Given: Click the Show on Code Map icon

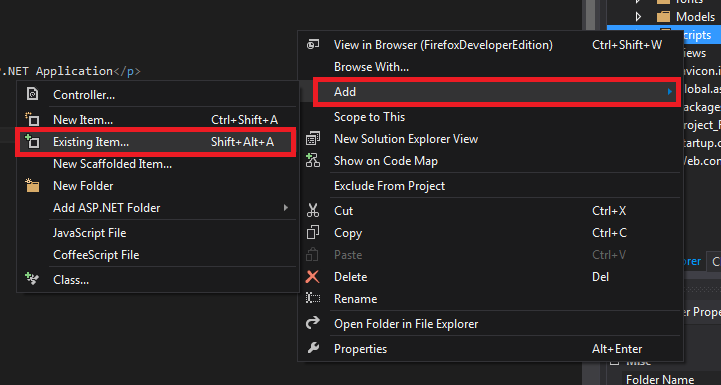Looking at the screenshot, I should coord(313,161).
